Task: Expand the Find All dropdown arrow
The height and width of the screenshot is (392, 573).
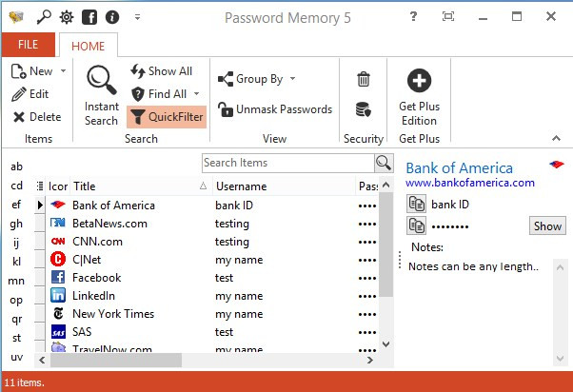Action: (197, 94)
